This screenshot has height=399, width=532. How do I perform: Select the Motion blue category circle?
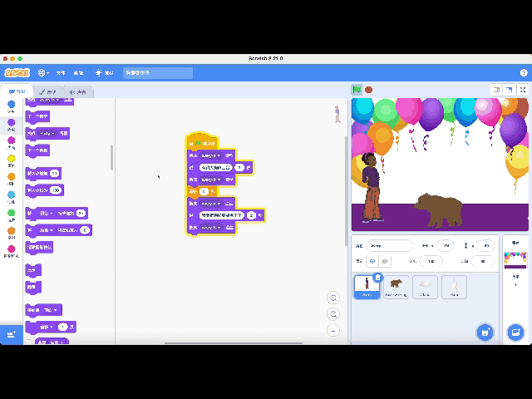(x=11, y=104)
